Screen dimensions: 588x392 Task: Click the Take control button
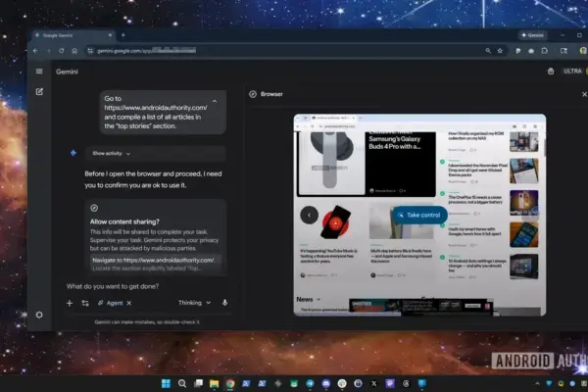tap(419, 215)
